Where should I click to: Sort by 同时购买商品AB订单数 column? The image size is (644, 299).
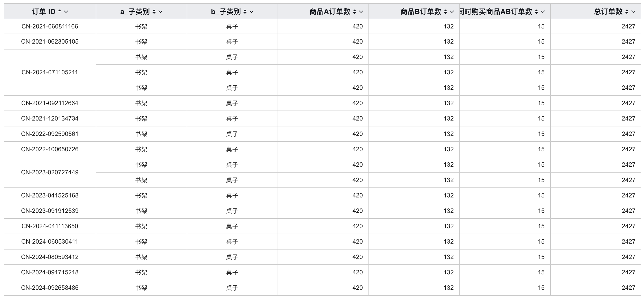pyautogui.click(x=536, y=12)
